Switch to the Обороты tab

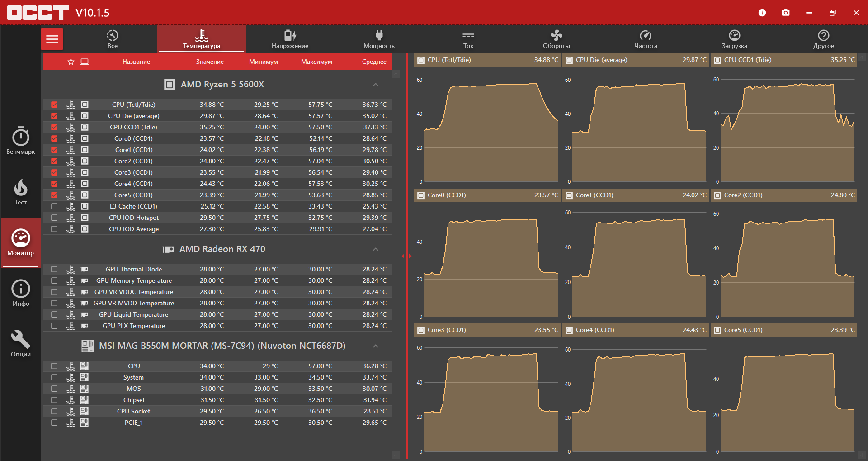[556, 39]
